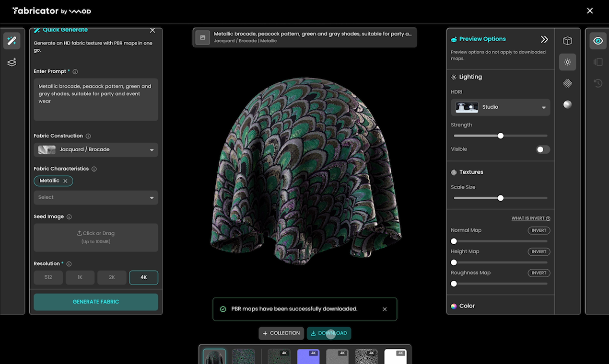Click the Fabricator by MOD logo
The width and height of the screenshot is (609, 364).
click(52, 11)
